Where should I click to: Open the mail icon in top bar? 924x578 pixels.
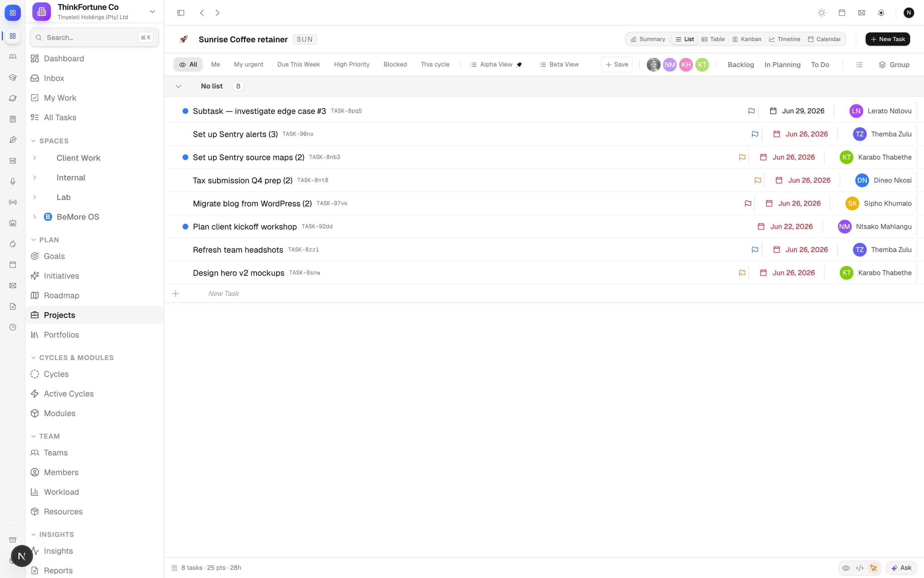862,13
